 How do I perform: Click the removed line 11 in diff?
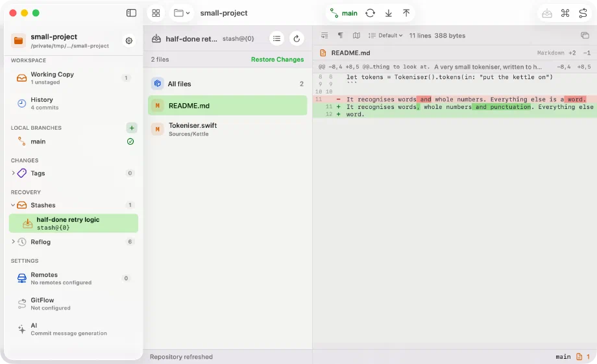click(455, 99)
